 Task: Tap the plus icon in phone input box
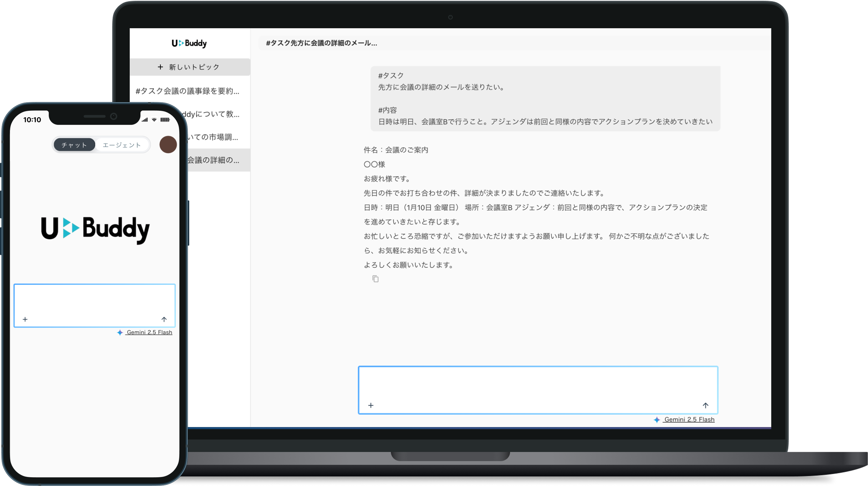25,319
